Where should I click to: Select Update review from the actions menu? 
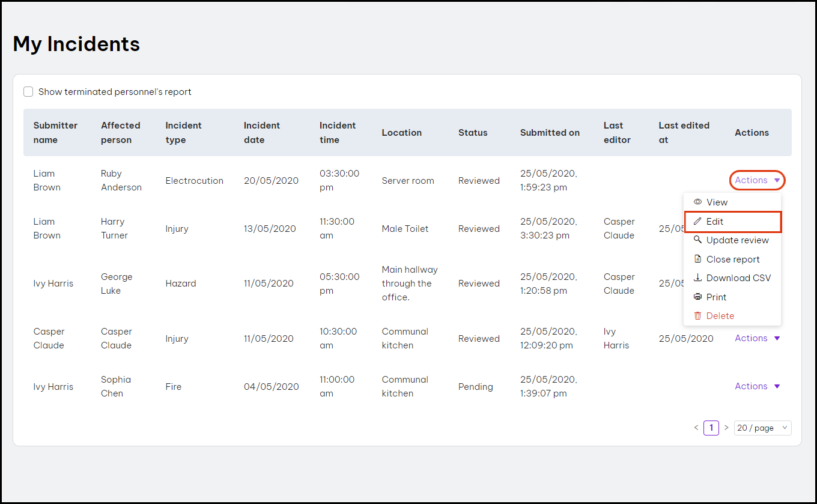tap(737, 240)
